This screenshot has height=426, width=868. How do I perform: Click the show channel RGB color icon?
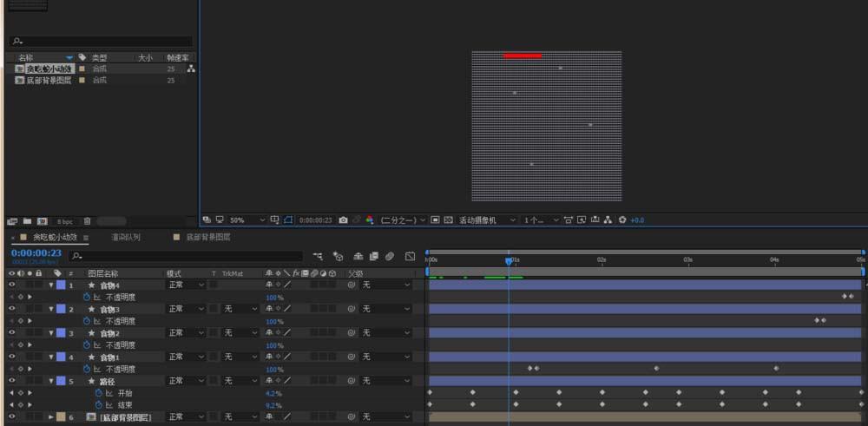tap(369, 220)
